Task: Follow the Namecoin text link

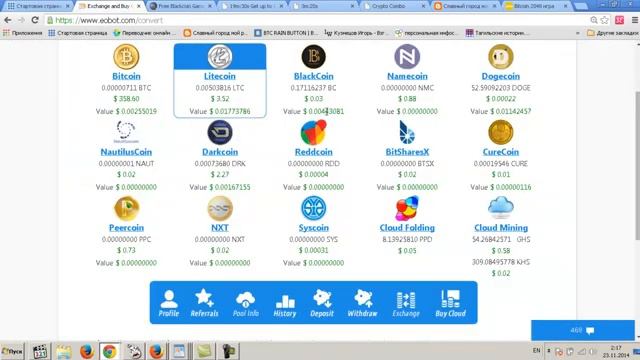Action: 407,76
